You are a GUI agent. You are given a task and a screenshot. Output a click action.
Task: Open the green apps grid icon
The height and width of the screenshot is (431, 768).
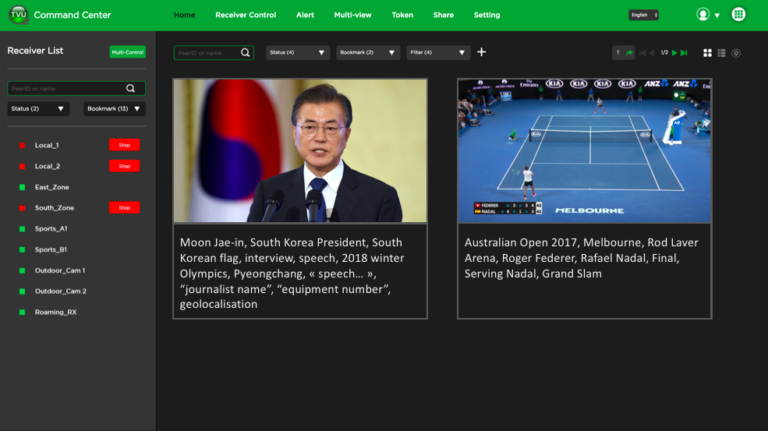click(x=738, y=14)
